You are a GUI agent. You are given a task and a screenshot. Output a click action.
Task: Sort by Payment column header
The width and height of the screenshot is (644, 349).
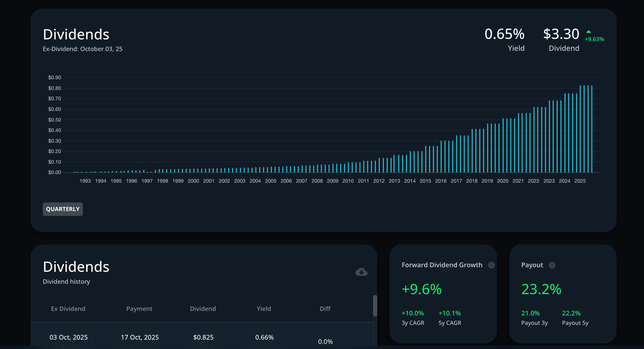point(139,309)
